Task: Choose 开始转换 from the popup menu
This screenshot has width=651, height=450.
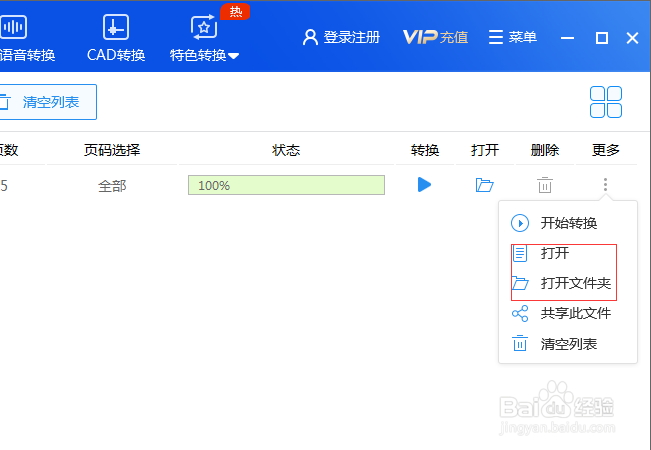Action: coord(568,223)
